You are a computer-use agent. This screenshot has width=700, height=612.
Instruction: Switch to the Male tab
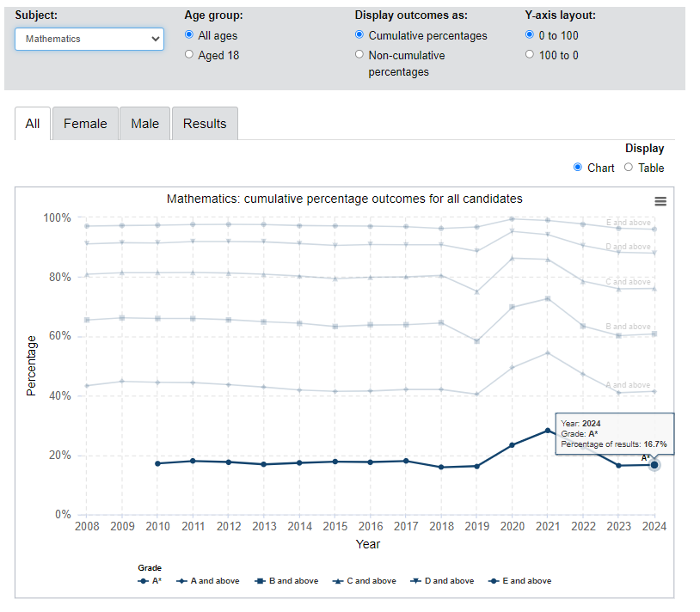pyautogui.click(x=145, y=124)
